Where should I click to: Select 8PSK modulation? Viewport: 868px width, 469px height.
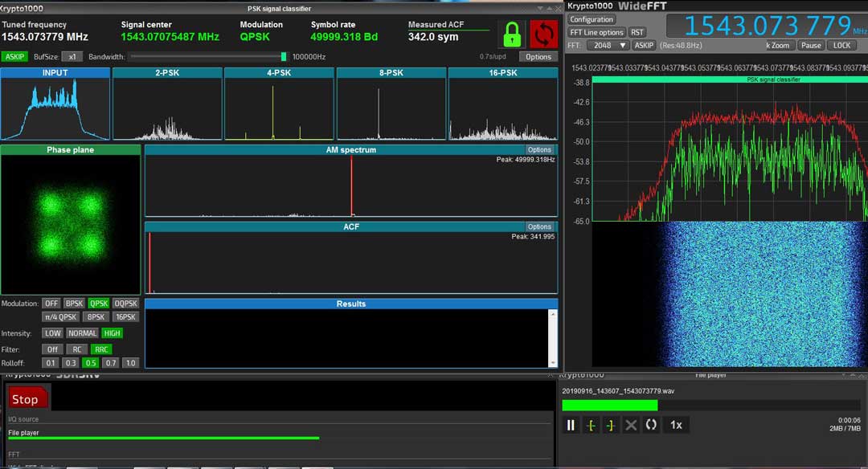[x=96, y=317]
